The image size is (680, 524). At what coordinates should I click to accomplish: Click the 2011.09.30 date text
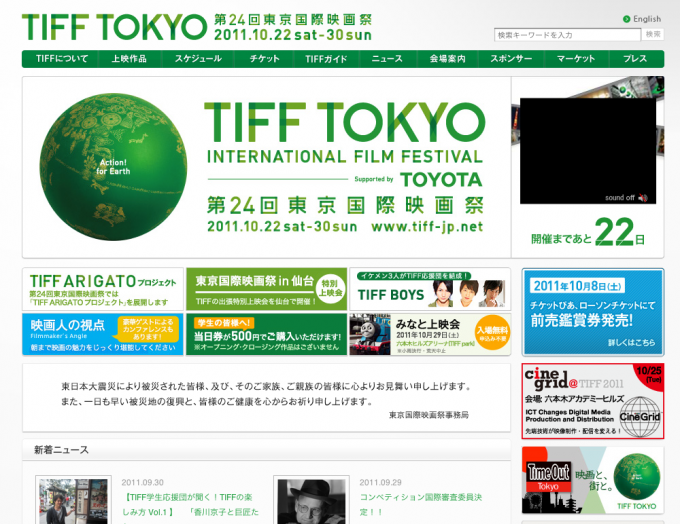(x=143, y=482)
